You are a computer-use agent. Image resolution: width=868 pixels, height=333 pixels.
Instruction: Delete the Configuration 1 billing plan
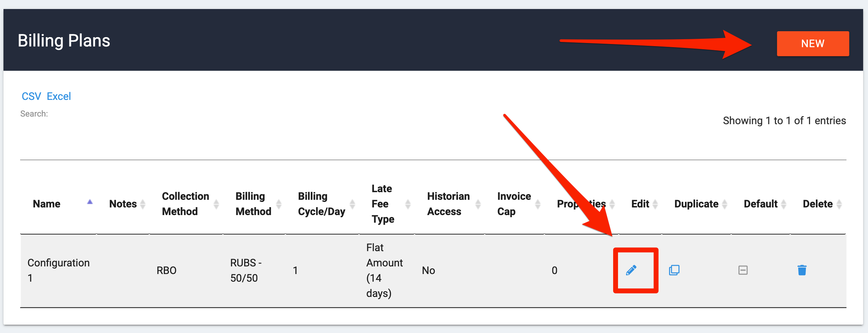point(802,270)
